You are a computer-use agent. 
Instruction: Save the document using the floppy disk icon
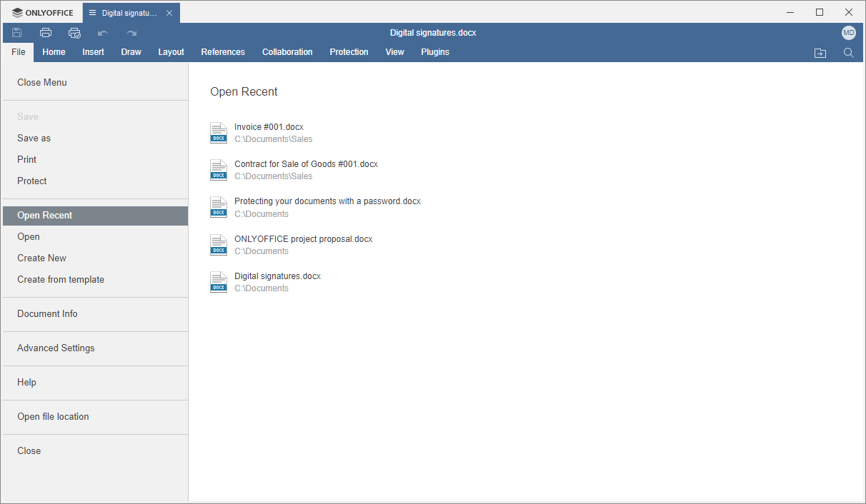point(16,32)
